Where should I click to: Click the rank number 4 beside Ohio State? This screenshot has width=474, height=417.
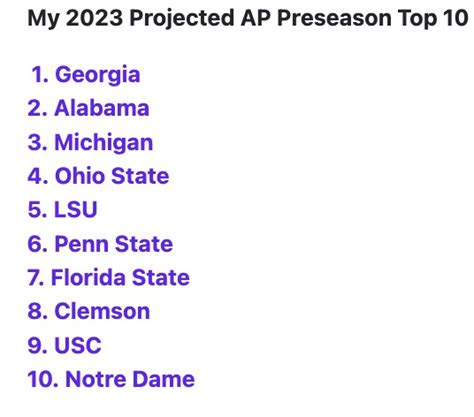(38, 176)
